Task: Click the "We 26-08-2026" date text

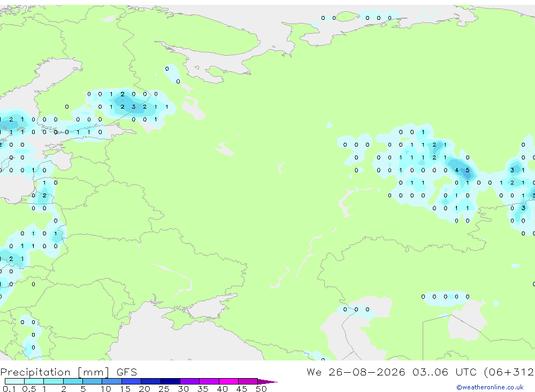Action: (x=356, y=372)
